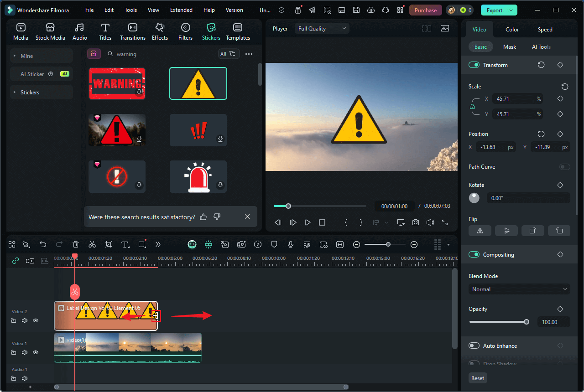Open the Transitions panel

[132, 31]
